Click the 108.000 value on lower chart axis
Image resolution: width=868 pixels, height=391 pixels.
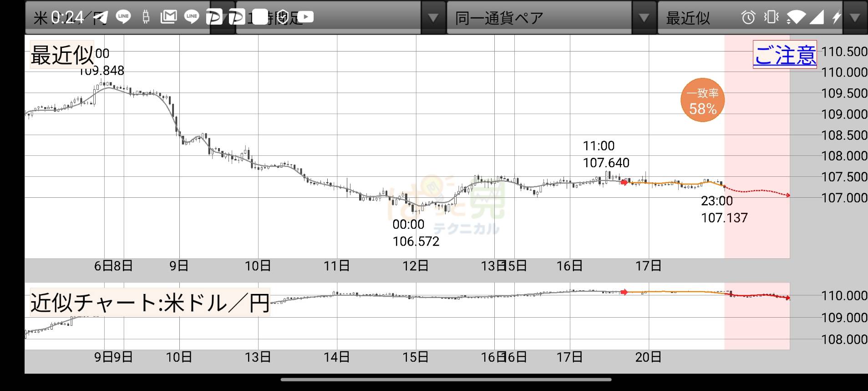[844, 340]
